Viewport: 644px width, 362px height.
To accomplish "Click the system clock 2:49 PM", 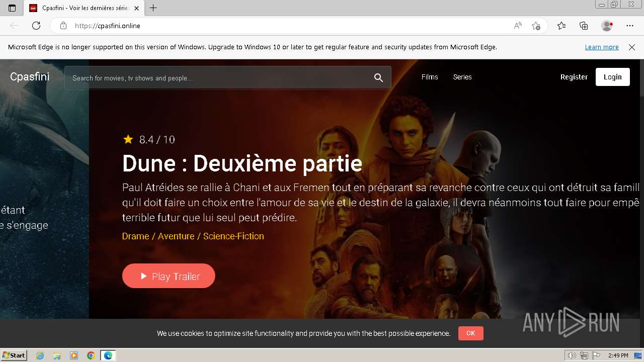I will [618, 355].
